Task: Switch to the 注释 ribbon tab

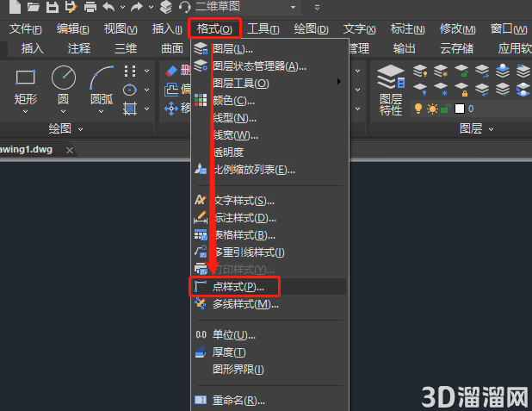Action: (79, 48)
